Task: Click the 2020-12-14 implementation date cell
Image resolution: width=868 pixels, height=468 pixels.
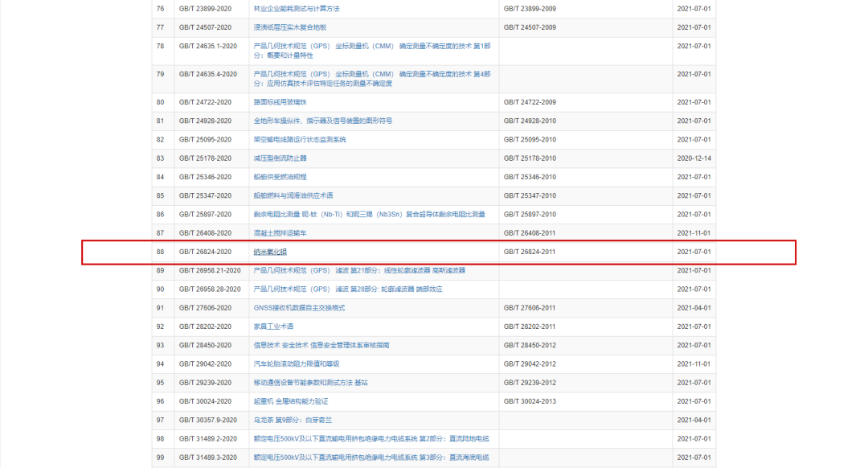Action: tap(694, 158)
